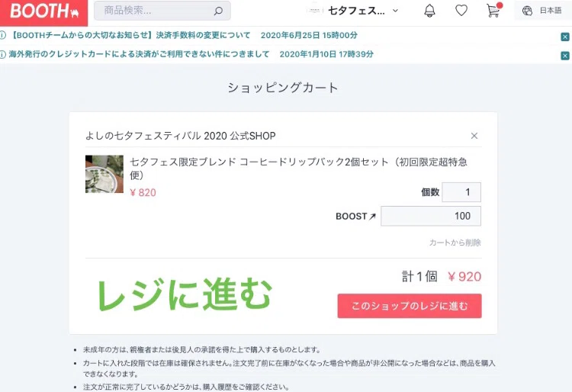Screen dimensions: 572x392
Task: Click the ショッピングカート page heading
Action: (x=283, y=88)
